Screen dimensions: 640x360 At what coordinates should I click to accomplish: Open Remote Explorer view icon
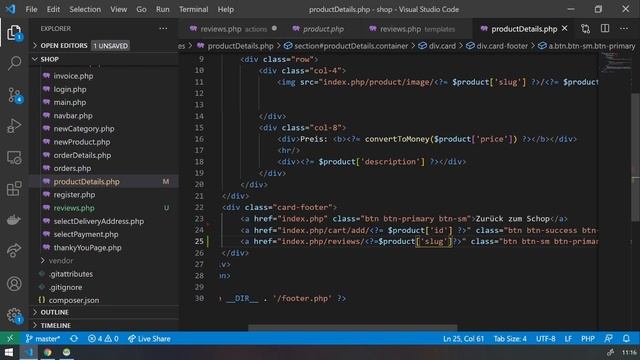coord(14,158)
